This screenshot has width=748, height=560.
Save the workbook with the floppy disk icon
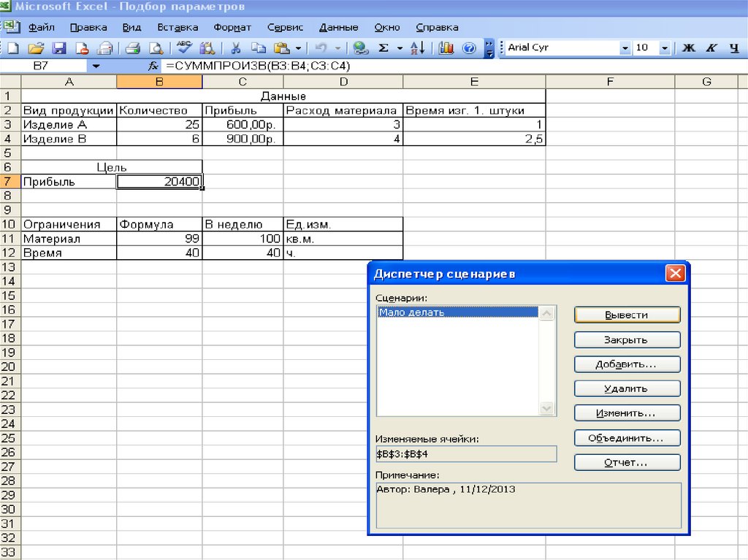[59, 48]
